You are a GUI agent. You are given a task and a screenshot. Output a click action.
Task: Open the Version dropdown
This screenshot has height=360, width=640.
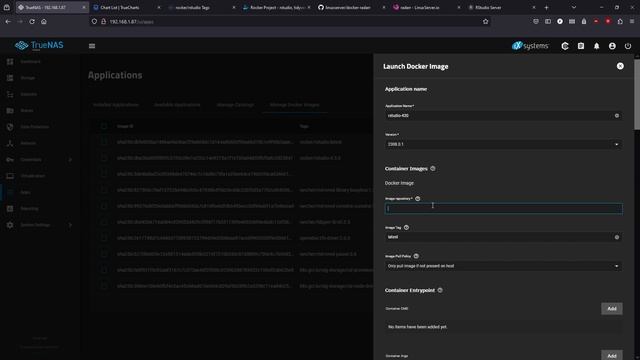point(503,144)
